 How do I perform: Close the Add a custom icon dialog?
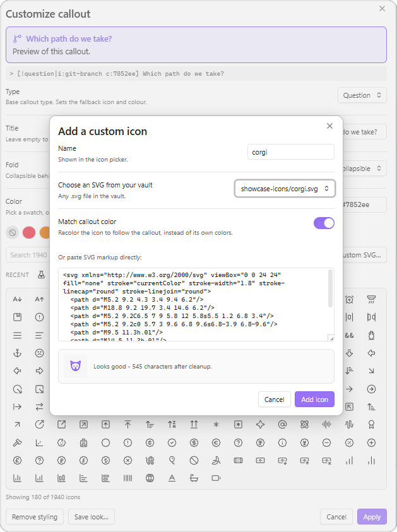point(329,126)
